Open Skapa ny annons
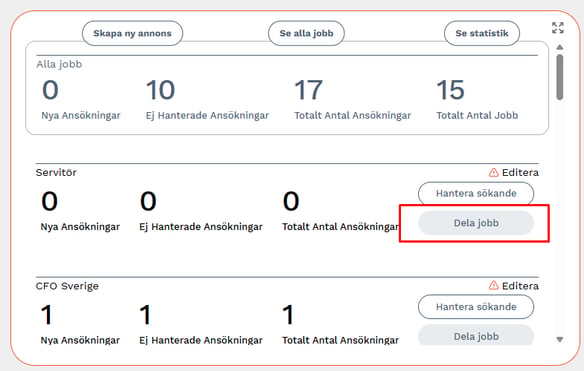 pyautogui.click(x=132, y=33)
